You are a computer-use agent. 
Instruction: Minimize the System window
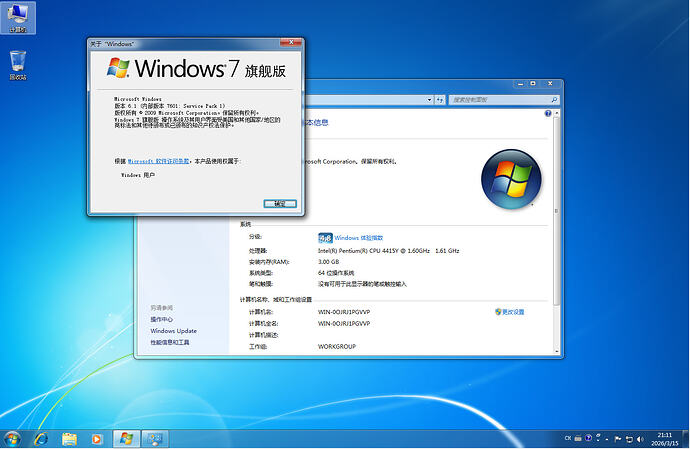pos(520,83)
